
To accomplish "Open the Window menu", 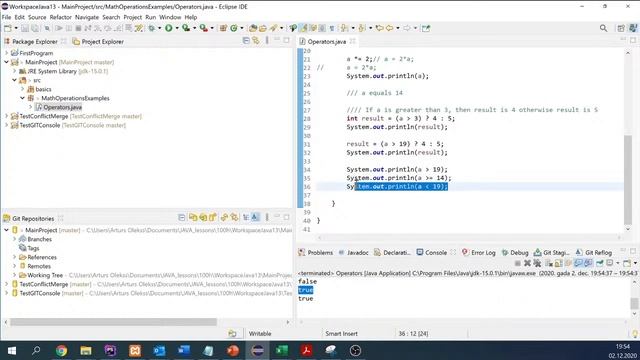I will [x=170, y=17].
